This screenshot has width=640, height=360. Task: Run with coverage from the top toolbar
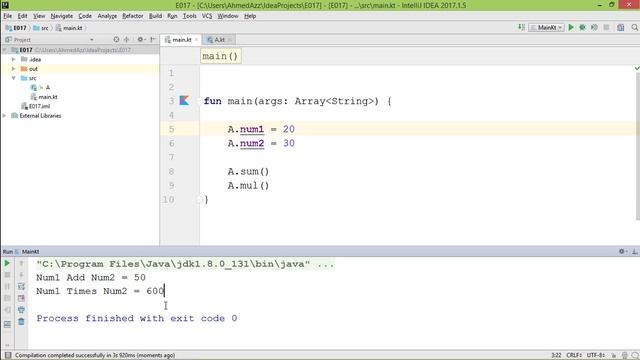[594, 27]
